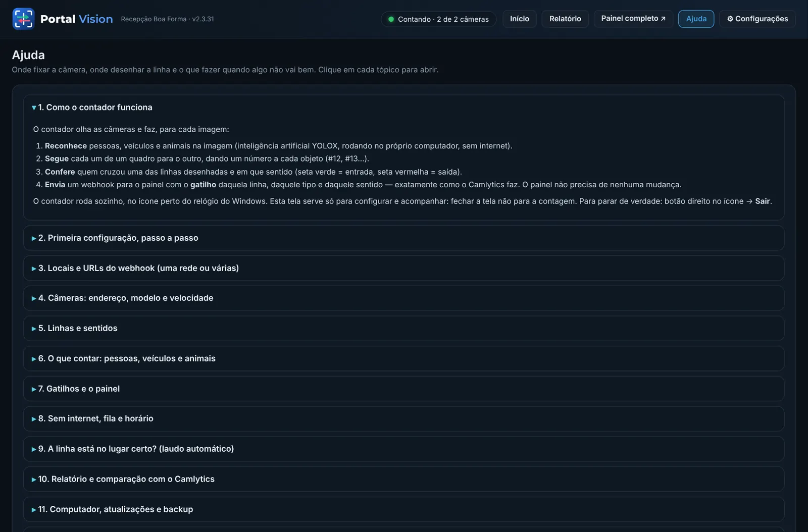Open the Relatório page
808x532 pixels.
pyautogui.click(x=565, y=19)
